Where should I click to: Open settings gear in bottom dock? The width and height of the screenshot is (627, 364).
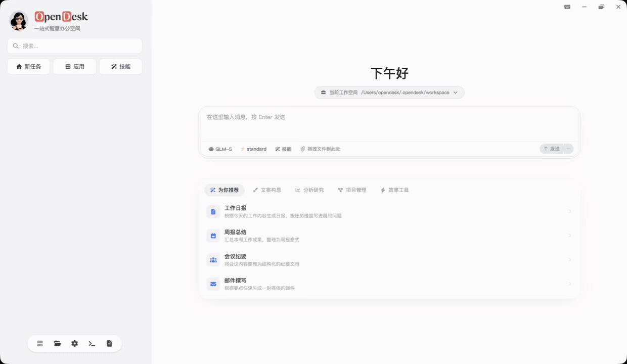point(75,343)
